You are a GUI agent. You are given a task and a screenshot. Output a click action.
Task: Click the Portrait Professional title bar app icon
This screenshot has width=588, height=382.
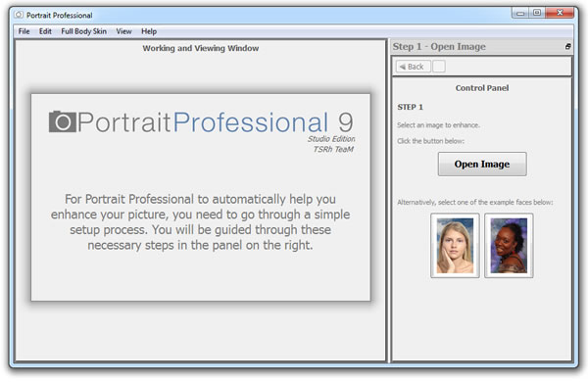[19, 15]
